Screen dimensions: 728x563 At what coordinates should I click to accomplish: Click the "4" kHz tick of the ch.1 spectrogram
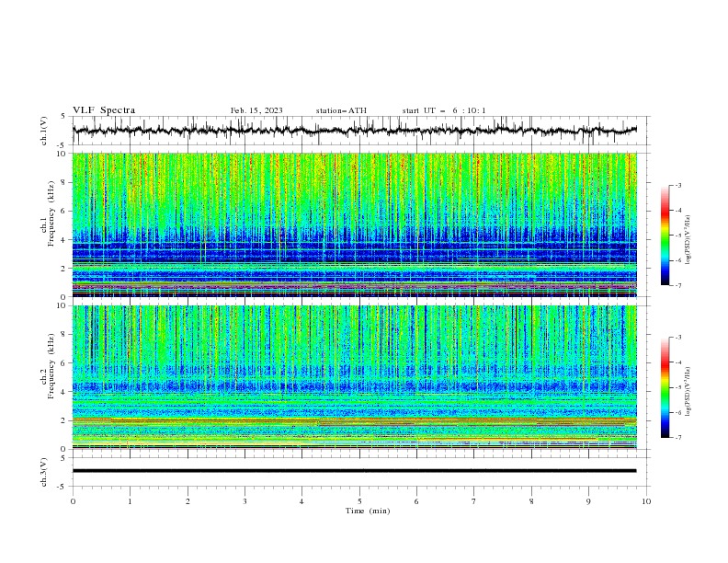click(64, 240)
